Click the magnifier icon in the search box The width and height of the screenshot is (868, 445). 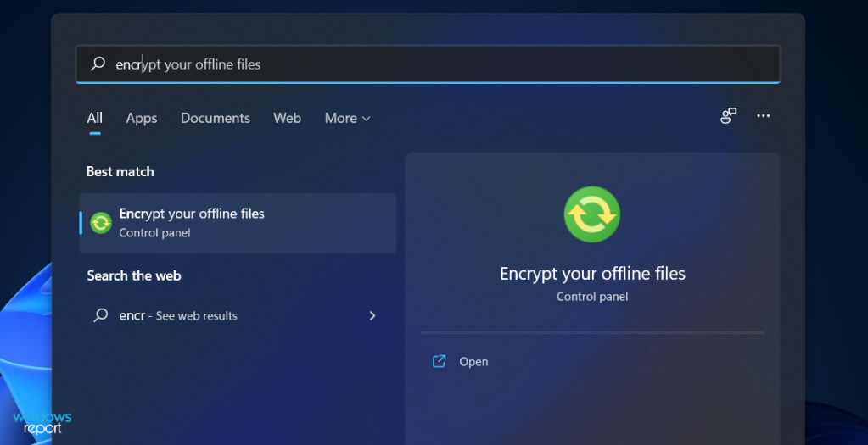pyautogui.click(x=98, y=64)
